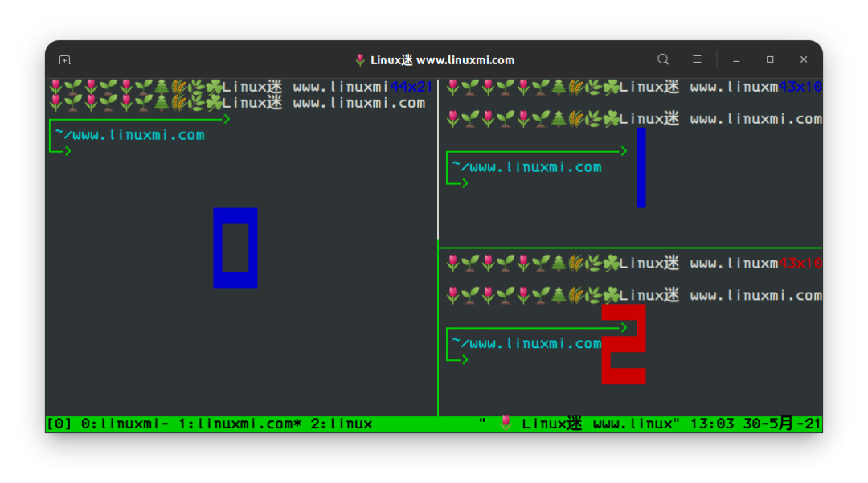
Task: Minimize the terminal window
Action: pos(736,59)
